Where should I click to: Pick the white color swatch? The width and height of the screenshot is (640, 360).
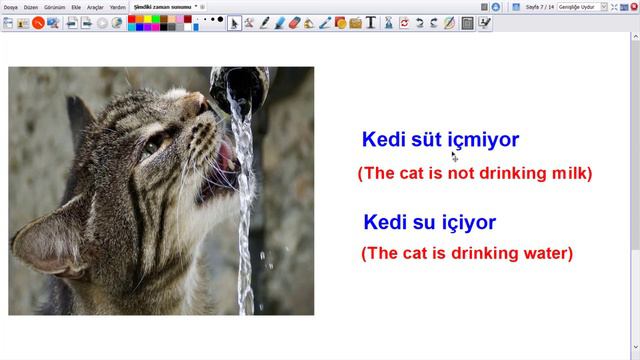tap(188, 27)
